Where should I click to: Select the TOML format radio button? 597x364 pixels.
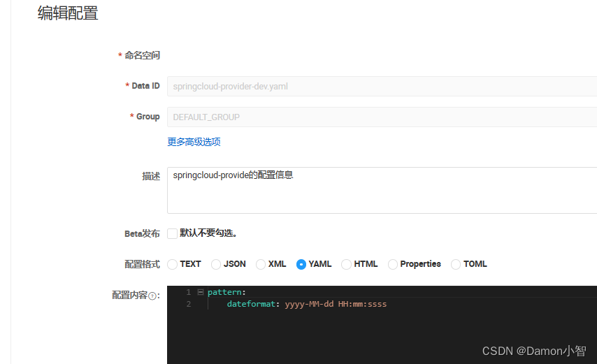pos(455,264)
